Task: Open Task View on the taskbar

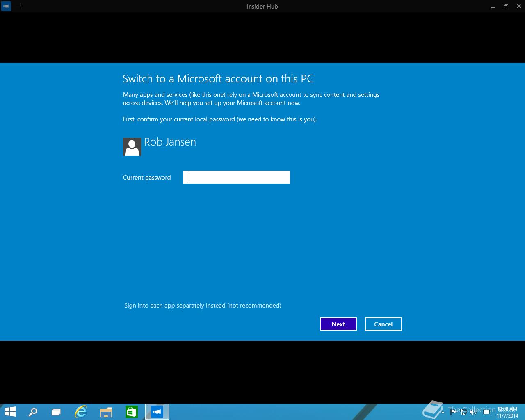Action: pyautogui.click(x=56, y=412)
